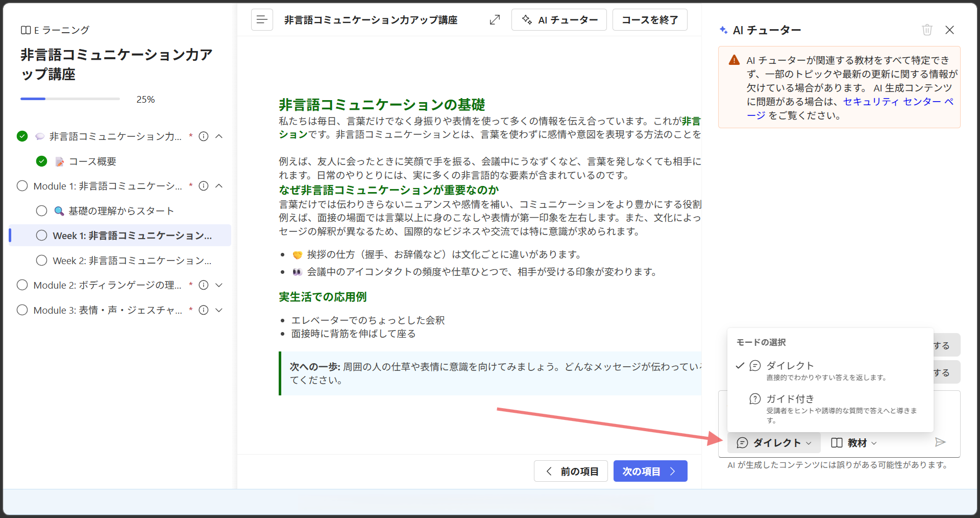Open セキュリティ センター ページ link
The width and height of the screenshot is (980, 518).
898,102
